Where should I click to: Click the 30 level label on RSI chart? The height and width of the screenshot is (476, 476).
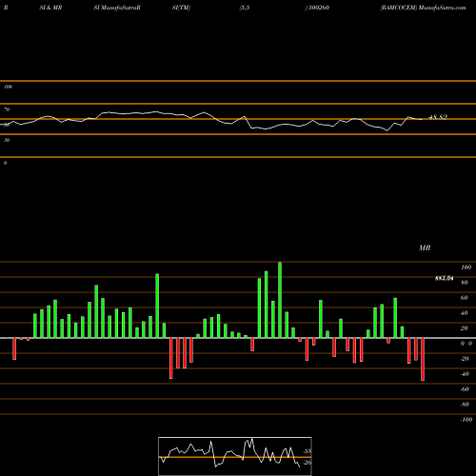(x=7, y=140)
